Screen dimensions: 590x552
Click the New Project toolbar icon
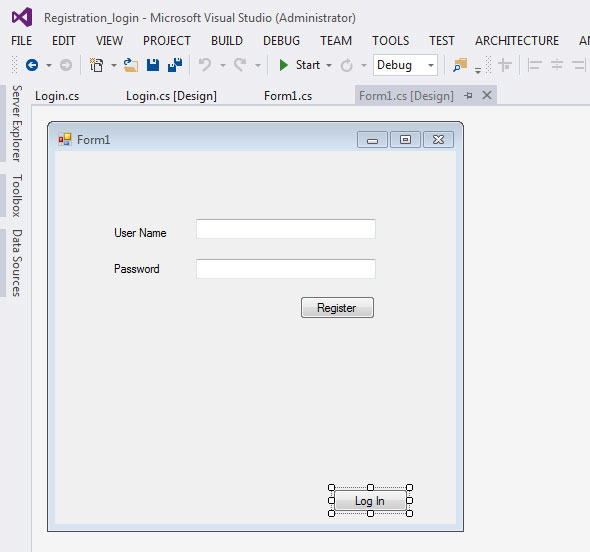[x=97, y=65]
